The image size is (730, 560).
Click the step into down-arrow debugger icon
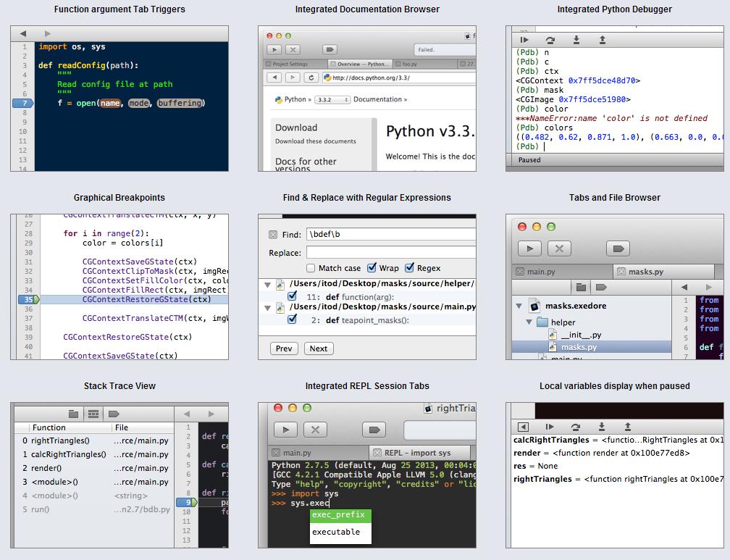pyautogui.click(x=576, y=40)
